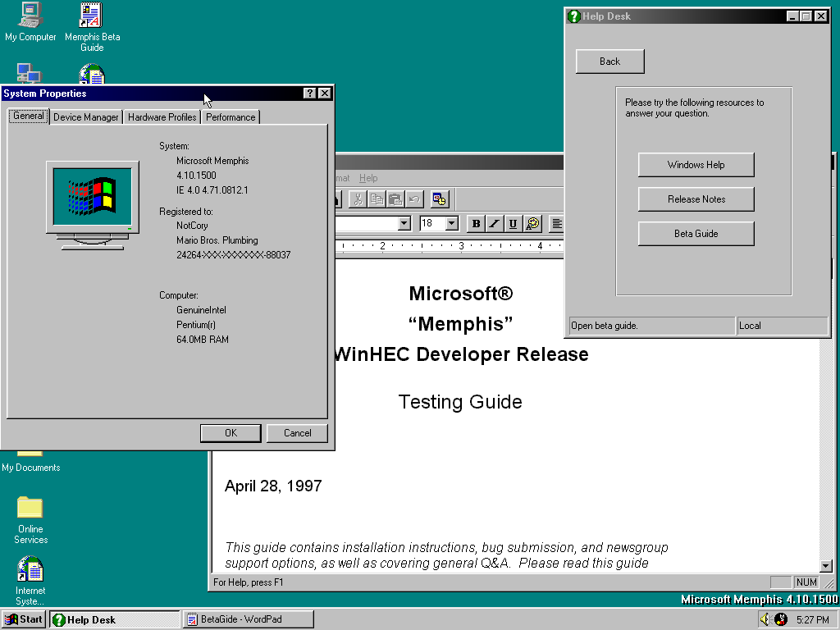Click the Release Notes button
840x630 pixels.
[x=696, y=199]
